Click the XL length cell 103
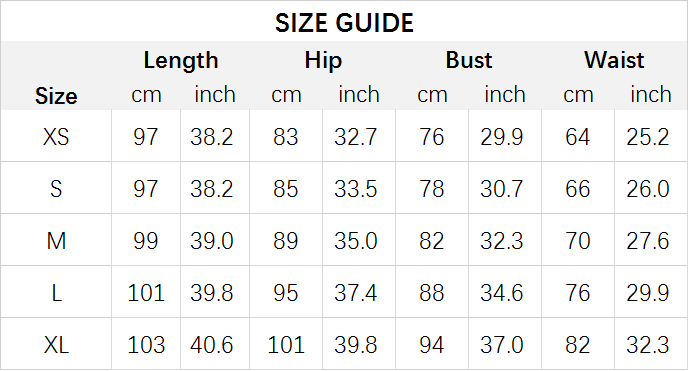 pos(146,345)
